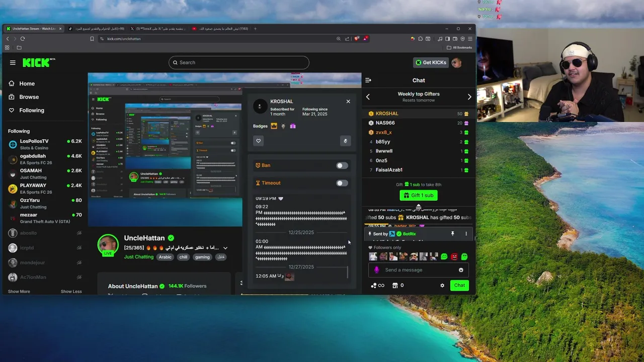The width and height of the screenshot is (644, 362).
Task: Open All Bookmarks folder
Action: point(459,48)
